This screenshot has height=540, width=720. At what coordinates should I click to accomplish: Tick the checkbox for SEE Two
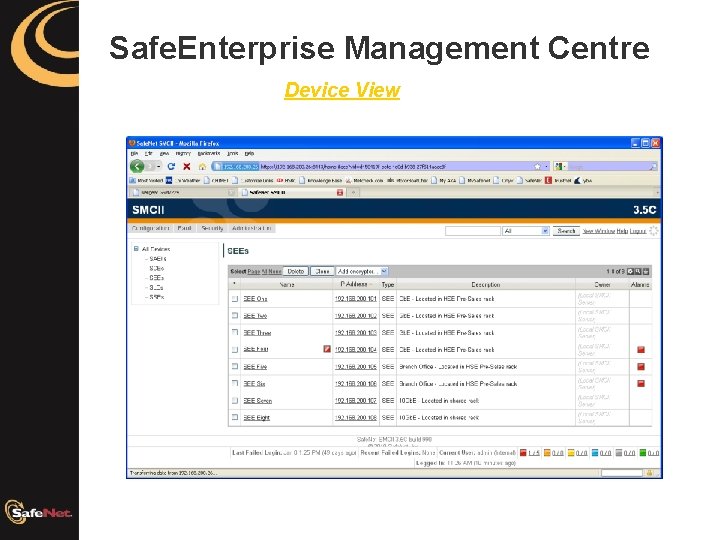coord(235,315)
